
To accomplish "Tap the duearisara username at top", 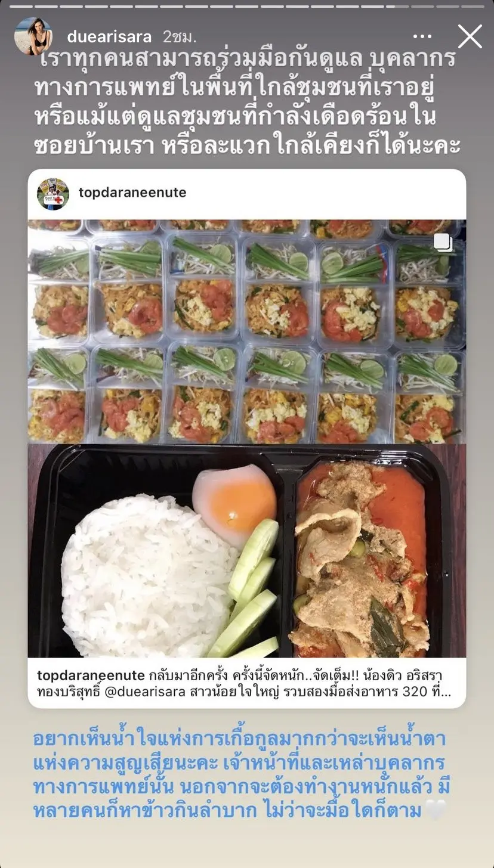I will [109, 37].
